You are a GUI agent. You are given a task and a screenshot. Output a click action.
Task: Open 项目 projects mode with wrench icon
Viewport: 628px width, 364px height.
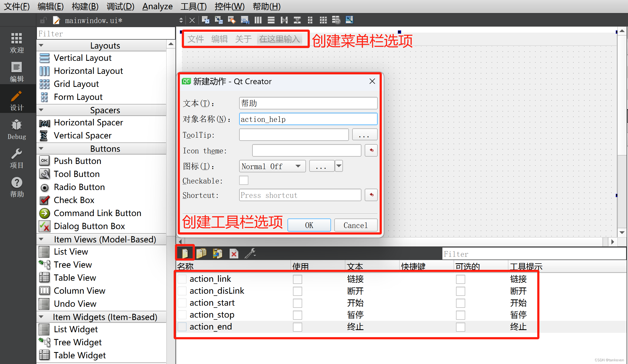point(17,159)
